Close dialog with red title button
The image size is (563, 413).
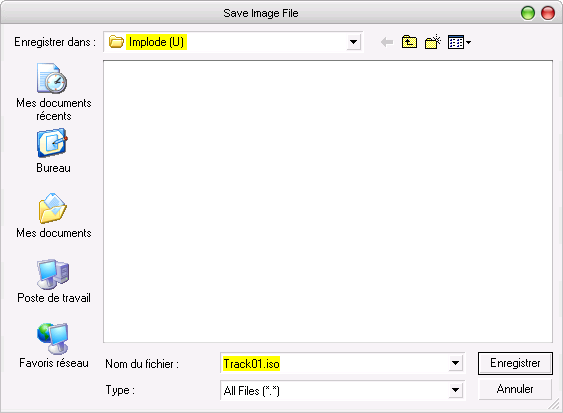[548, 13]
